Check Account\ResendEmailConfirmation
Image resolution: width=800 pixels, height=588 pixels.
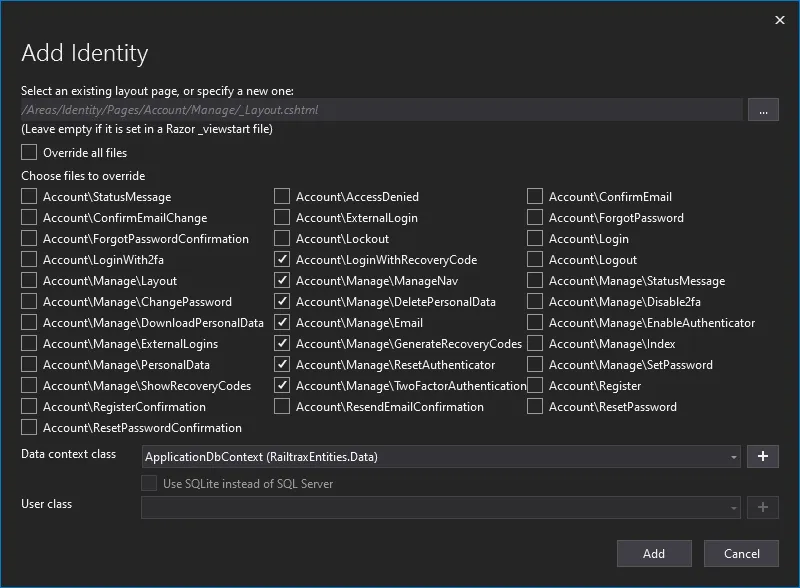282,406
